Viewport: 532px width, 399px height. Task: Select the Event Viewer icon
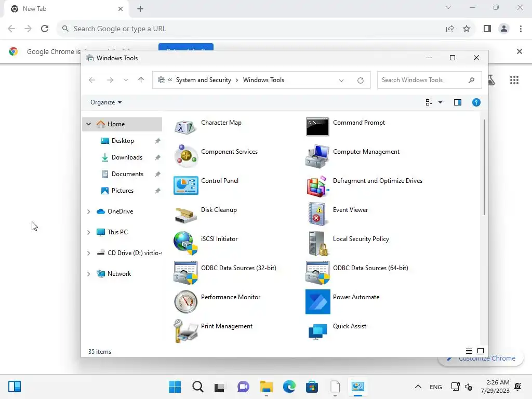[317, 214]
